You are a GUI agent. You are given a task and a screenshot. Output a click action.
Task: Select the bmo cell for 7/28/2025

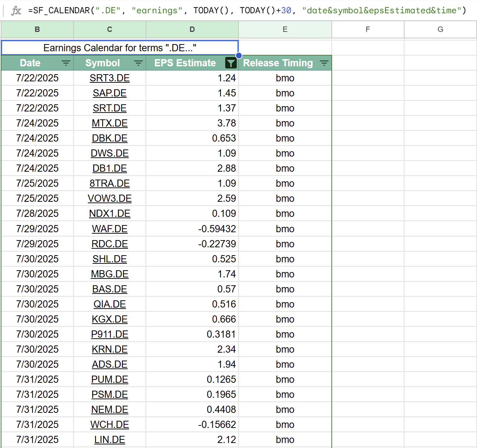click(x=285, y=213)
